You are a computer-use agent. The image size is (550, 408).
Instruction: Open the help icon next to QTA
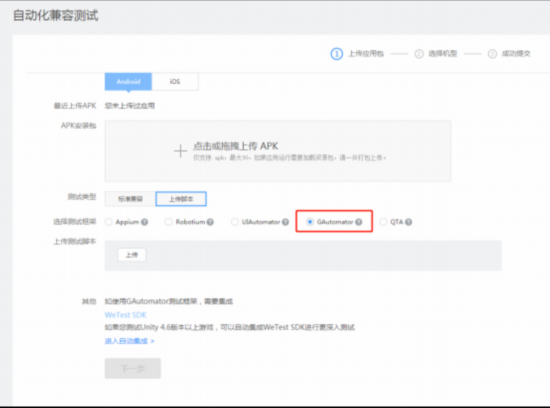(409, 222)
